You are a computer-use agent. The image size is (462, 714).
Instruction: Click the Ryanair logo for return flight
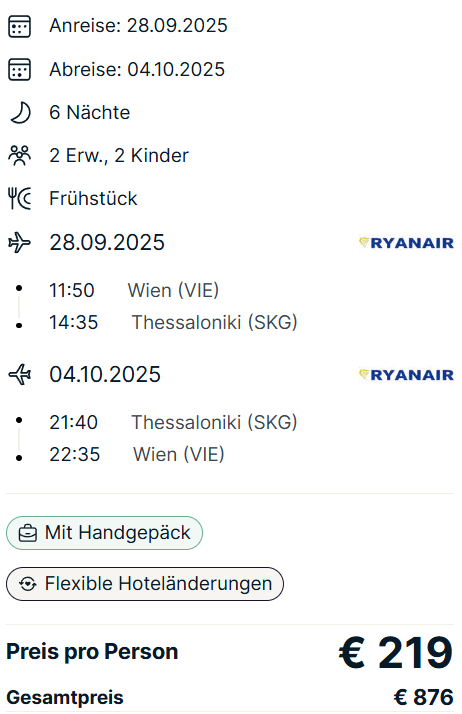pyautogui.click(x=406, y=375)
